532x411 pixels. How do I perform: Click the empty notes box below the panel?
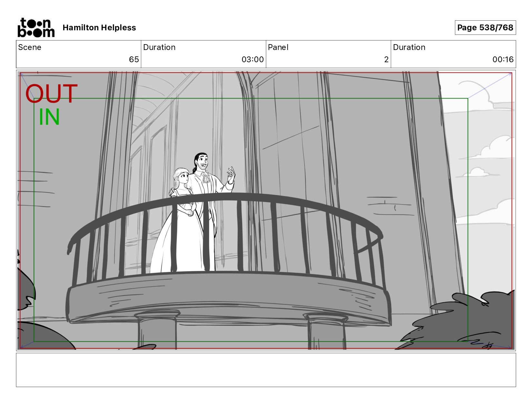click(266, 370)
